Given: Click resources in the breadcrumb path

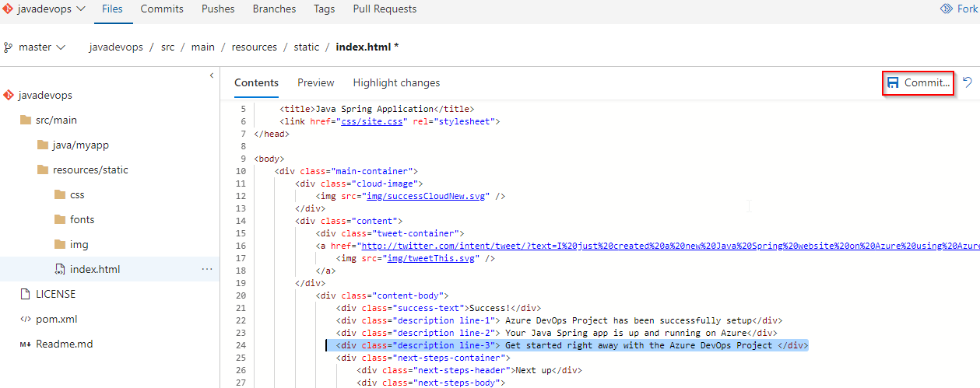Looking at the screenshot, I should tap(255, 47).
